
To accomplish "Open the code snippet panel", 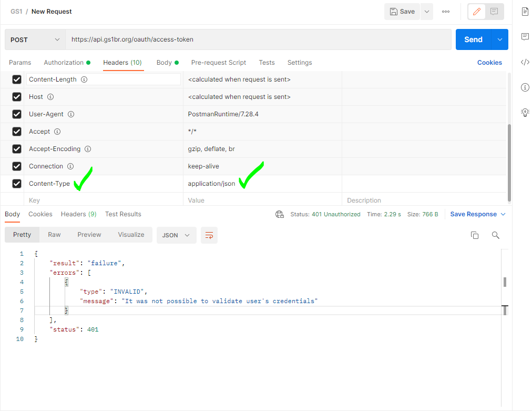I will point(525,62).
